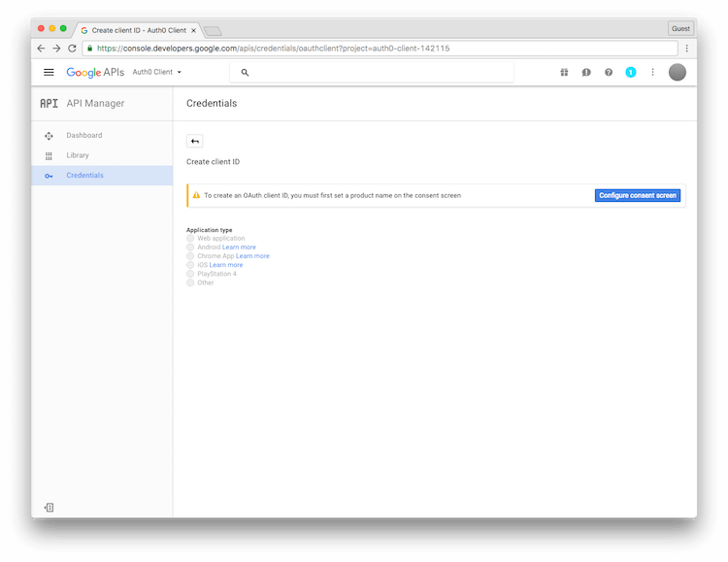This screenshot has width=728, height=562.
Task: Click the Dashboard sidebar icon
Action: pos(49,136)
